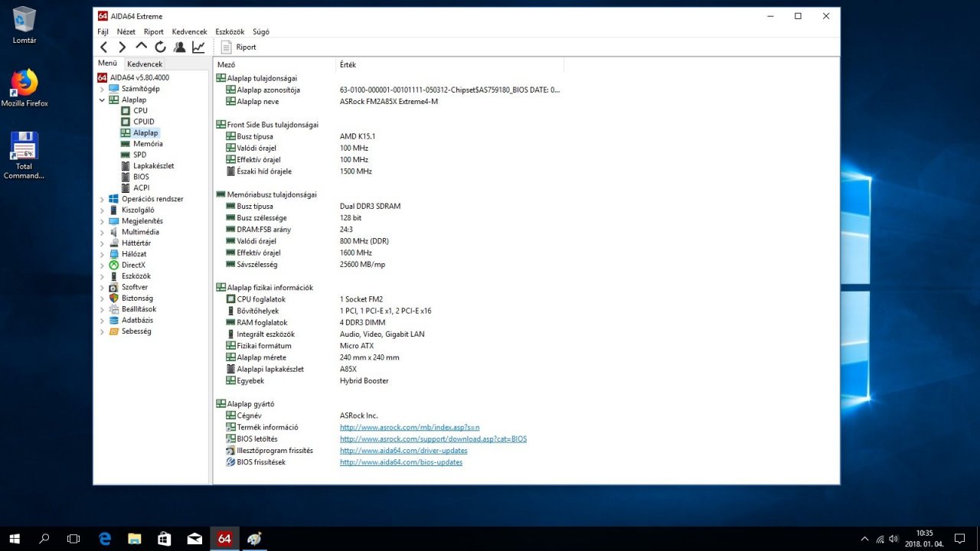Collapse the Alaplap parent tree node
The image size is (980, 551).
pos(102,99)
